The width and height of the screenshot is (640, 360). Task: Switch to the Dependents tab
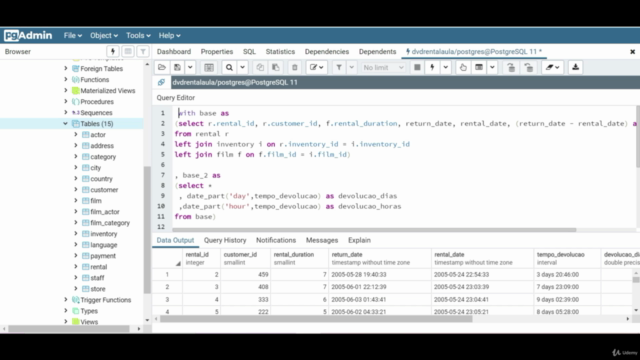[377, 52]
